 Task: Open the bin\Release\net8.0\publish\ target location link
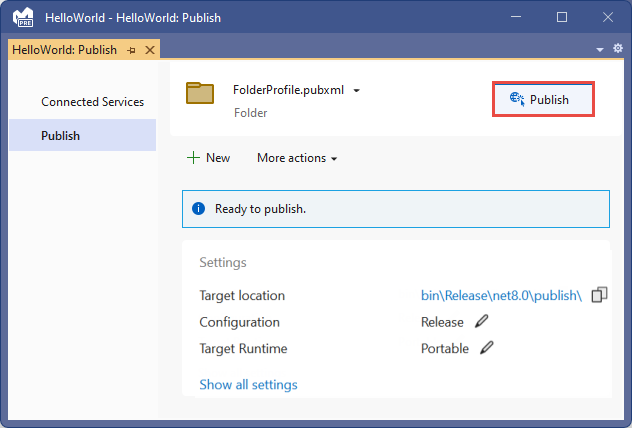pyautogui.click(x=501, y=295)
